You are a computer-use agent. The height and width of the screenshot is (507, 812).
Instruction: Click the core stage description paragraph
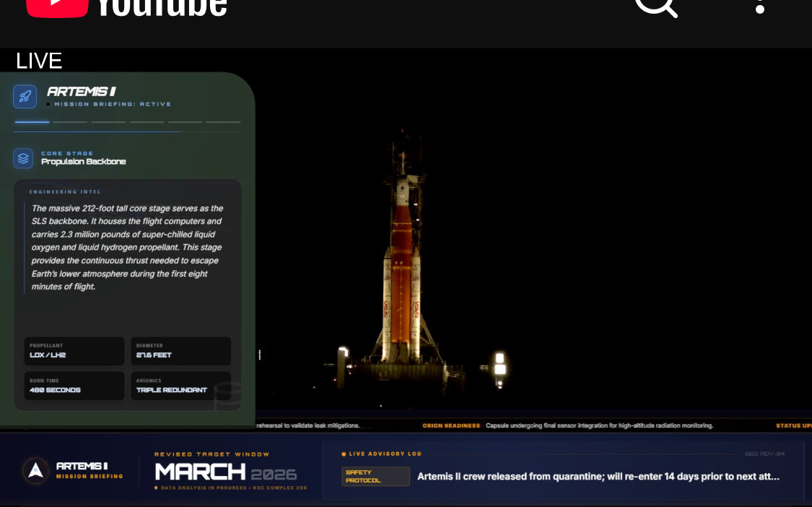coord(127,247)
